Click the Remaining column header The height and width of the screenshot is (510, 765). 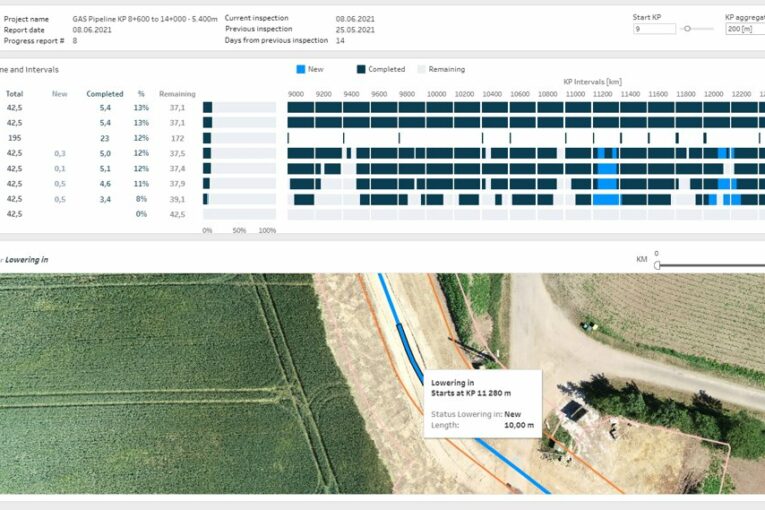(177, 94)
